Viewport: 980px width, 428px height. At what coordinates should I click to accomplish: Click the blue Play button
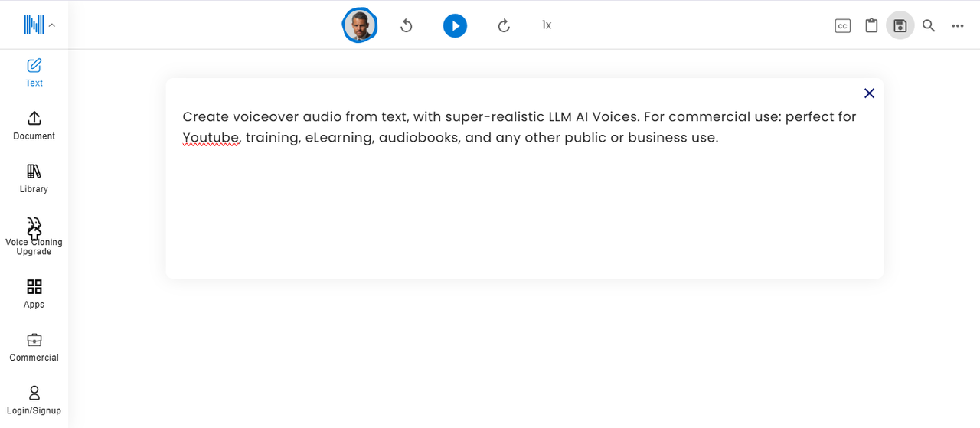(x=455, y=26)
